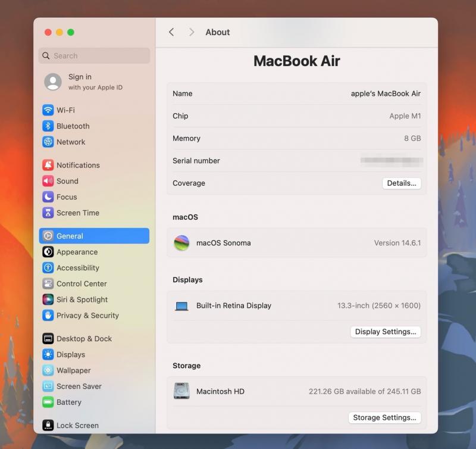Click the Version 14.6.1 text
The height and width of the screenshot is (449, 476).
(x=397, y=243)
